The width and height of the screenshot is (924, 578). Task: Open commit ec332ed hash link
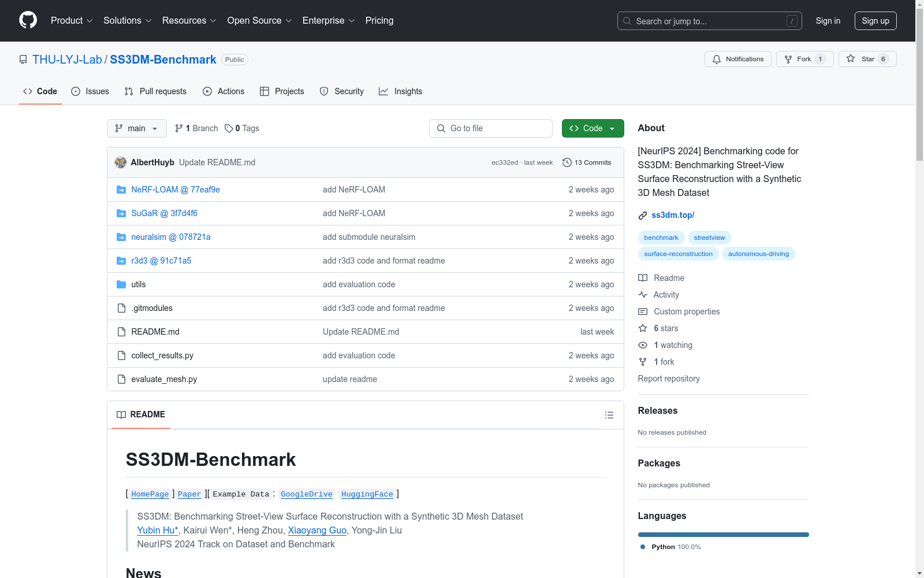[505, 162]
